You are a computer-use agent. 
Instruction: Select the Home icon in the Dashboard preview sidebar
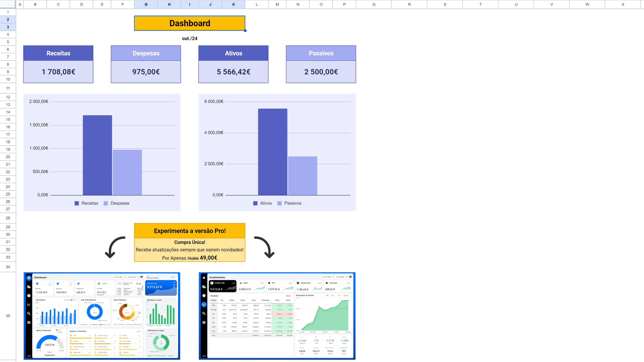(x=29, y=278)
